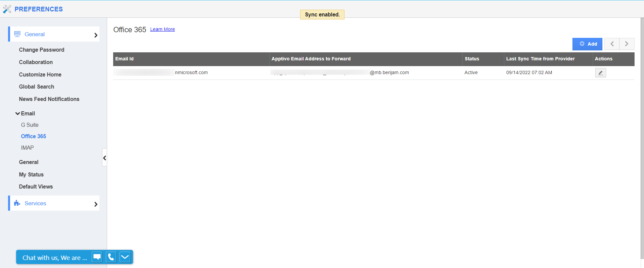The width and height of the screenshot is (644, 268).
Task: Open Collaboration settings
Action: click(36, 62)
